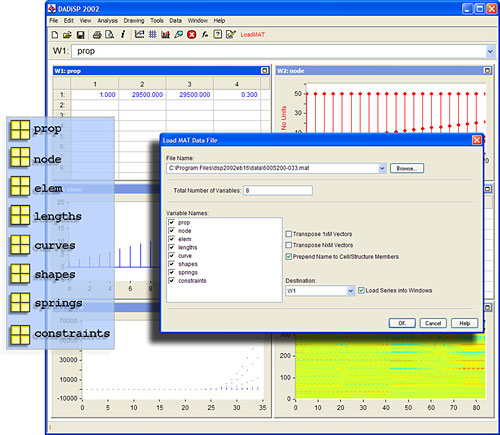Click the Print toolbar icon

(97, 35)
